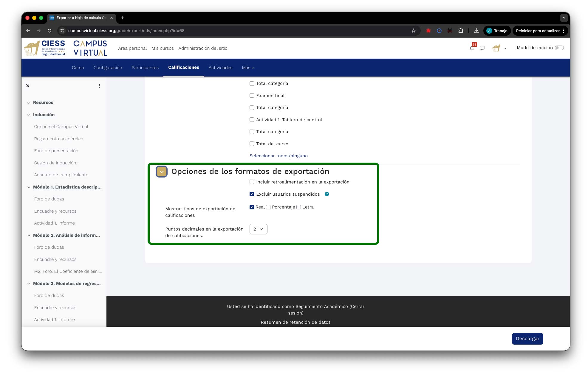Collapse the Inducción section in sidebar
Image resolution: width=588 pixels, height=372 pixels.
tap(29, 115)
